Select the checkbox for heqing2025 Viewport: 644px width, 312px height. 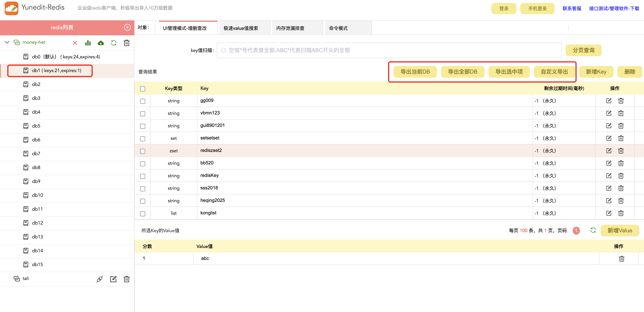(x=142, y=201)
